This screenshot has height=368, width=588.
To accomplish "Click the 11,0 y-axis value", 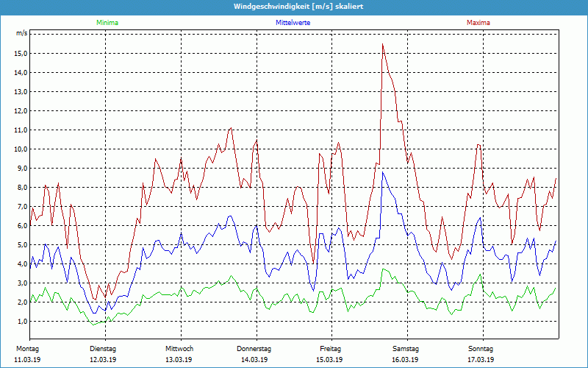I will (x=21, y=130).
